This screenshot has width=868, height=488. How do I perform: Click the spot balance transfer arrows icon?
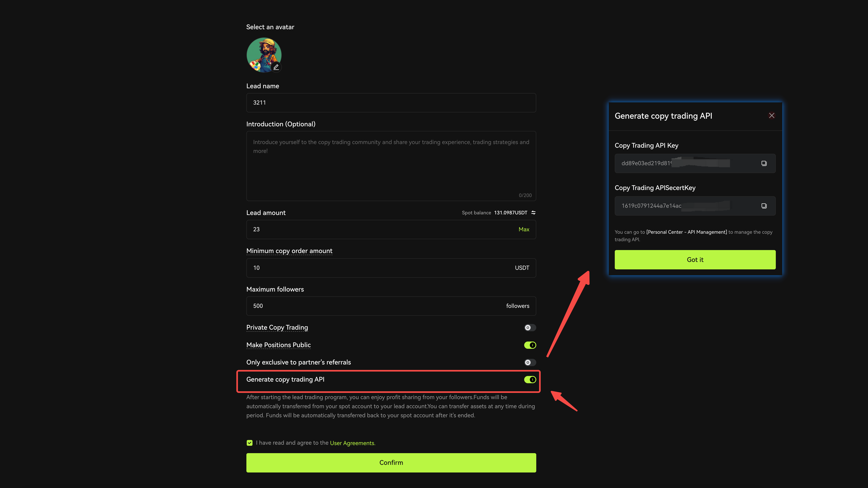click(x=533, y=212)
